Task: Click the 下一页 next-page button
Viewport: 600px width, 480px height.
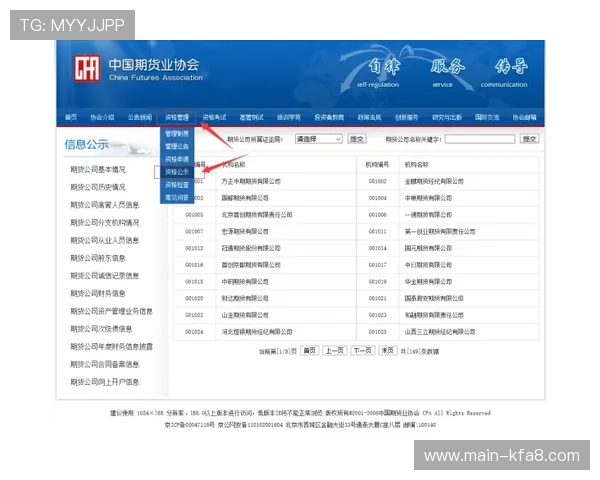Action: (x=362, y=351)
